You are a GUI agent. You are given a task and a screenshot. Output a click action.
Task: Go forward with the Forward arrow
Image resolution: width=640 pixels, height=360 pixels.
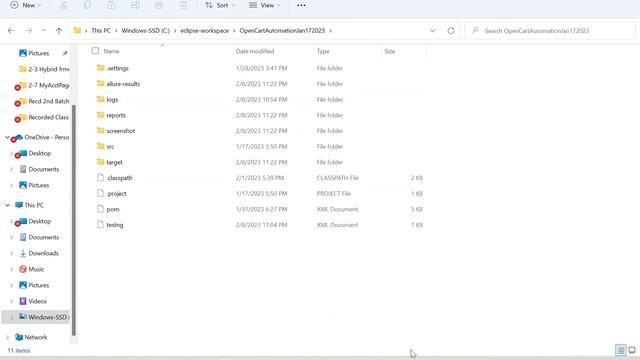coord(29,31)
